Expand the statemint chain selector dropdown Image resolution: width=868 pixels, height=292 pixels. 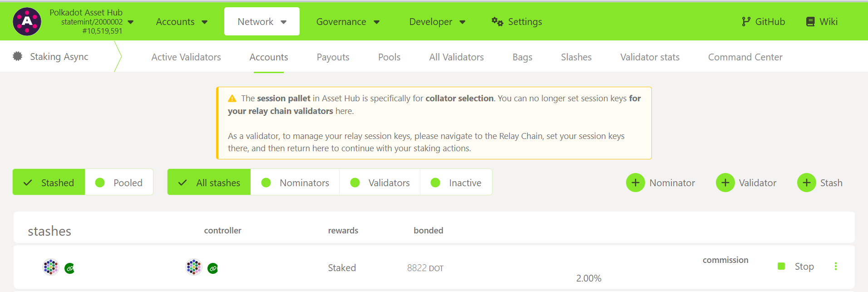(131, 20)
